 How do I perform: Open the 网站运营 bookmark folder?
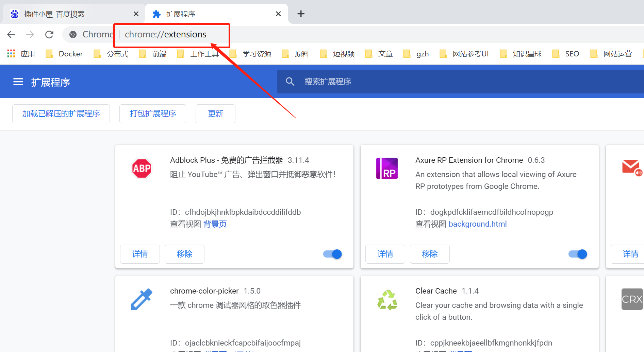[611, 54]
